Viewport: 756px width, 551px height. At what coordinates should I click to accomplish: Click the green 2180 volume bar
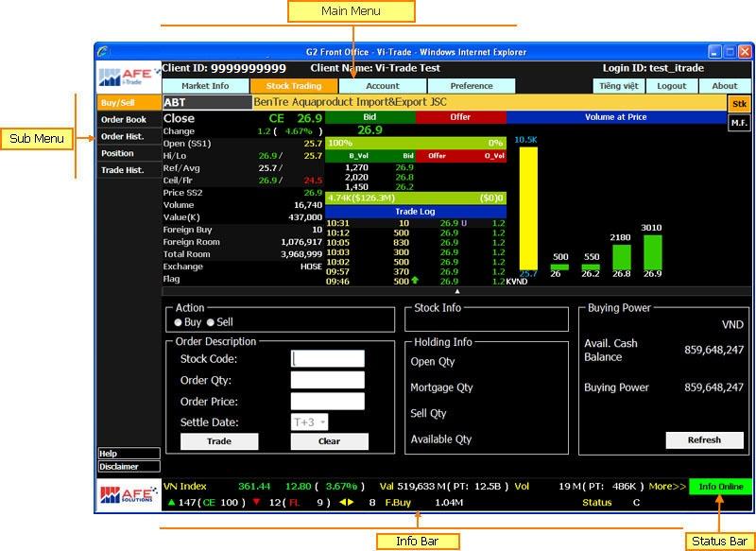[x=622, y=257]
